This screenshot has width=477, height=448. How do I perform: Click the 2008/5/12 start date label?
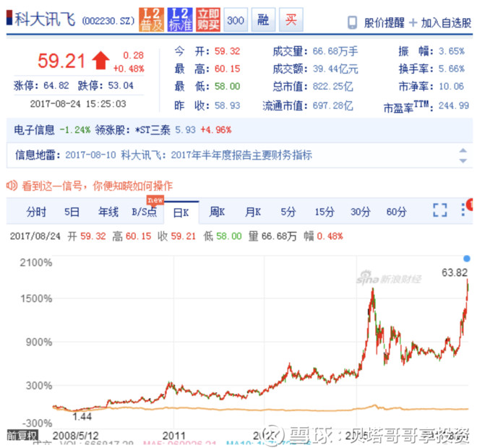click(76, 436)
